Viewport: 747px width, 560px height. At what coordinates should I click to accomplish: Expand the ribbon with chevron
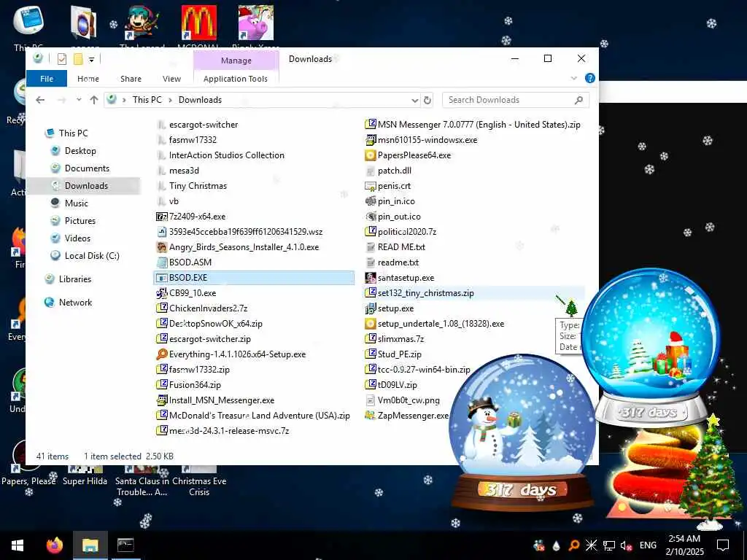pyautogui.click(x=573, y=78)
